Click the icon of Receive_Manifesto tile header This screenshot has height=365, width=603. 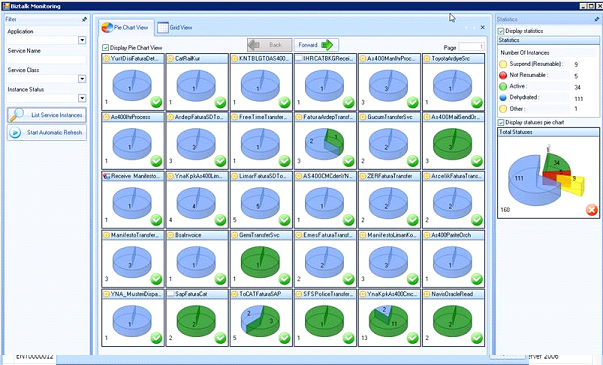pyautogui.click(x=107, y=176)
